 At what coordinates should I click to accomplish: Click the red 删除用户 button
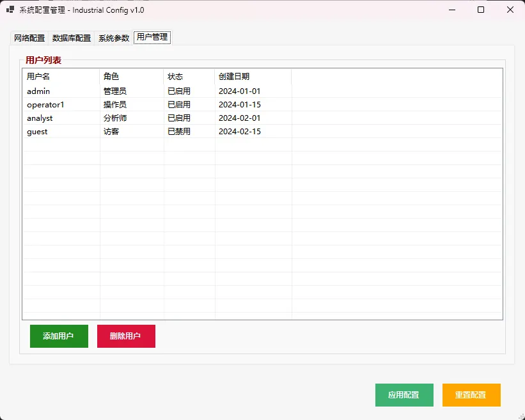pyautogui.click(x=126, y=336)
